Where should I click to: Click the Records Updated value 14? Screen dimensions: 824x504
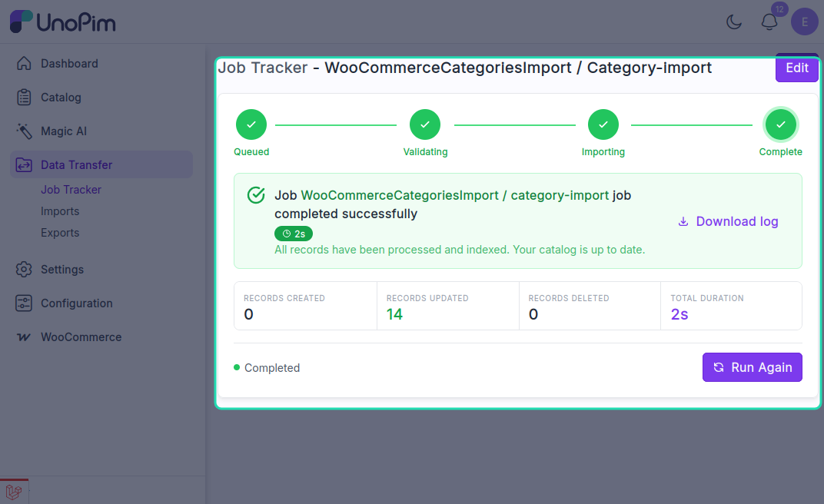click(394, 314)
